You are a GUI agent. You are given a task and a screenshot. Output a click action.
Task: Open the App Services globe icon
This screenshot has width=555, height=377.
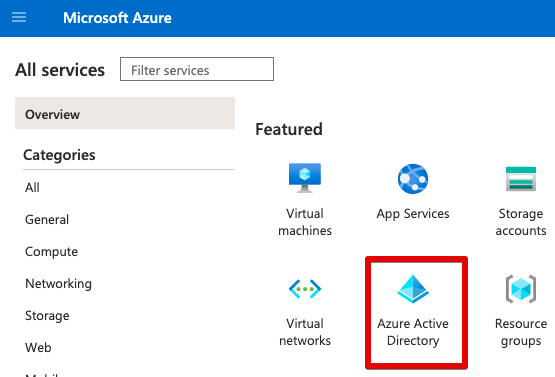(413, 179)
